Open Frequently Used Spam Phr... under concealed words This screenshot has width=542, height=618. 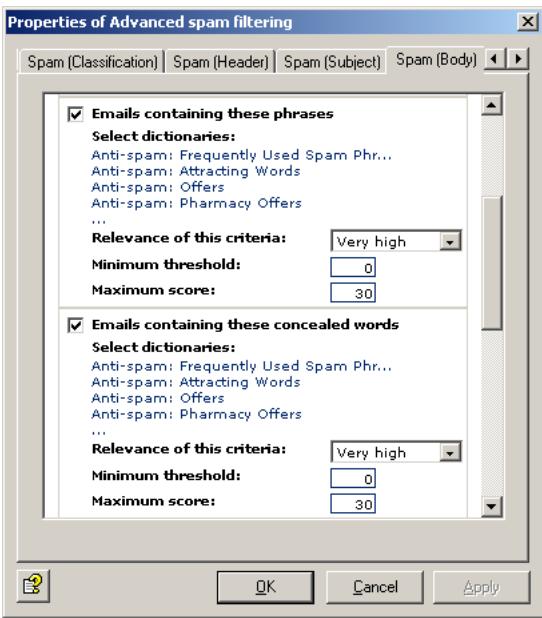click(242, 366)
